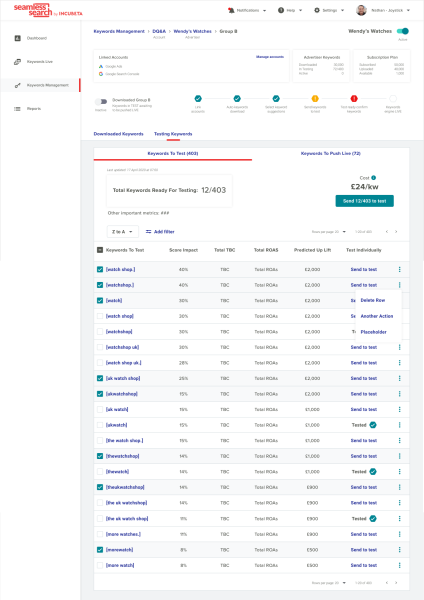
Task: Open Reports icon in the sidebar
Action: [x=17, y=109]
